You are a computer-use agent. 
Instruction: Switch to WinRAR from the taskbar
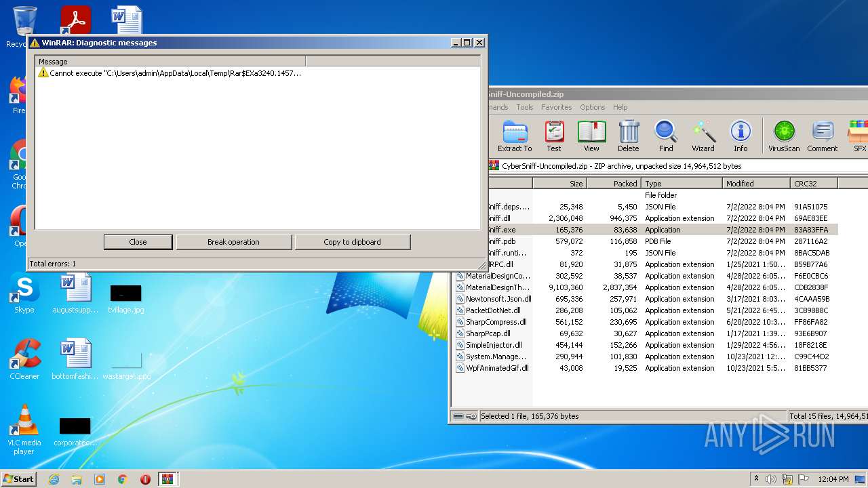[167, 479]
